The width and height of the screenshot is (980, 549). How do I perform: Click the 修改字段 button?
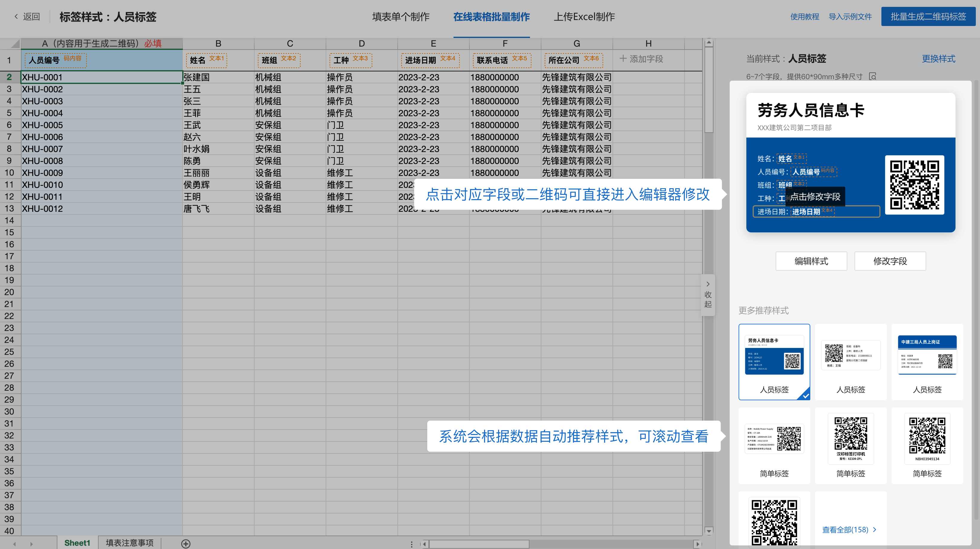point(890,261)
